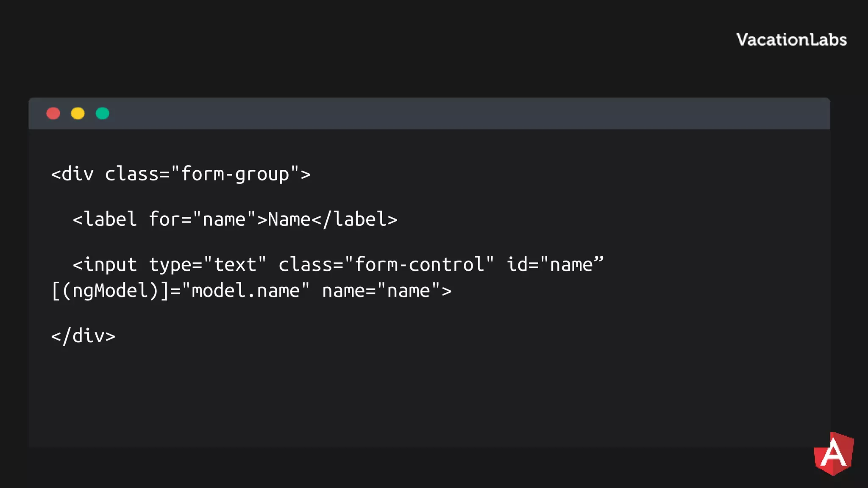
Task: Click the closing div tag
Action: pyautogui.click(x=83, y=336)
